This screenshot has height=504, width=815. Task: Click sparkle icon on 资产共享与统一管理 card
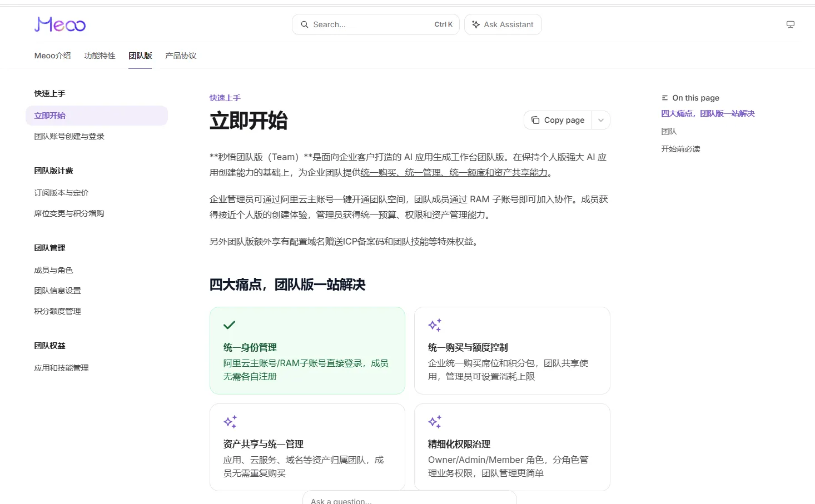pos(230,422)
